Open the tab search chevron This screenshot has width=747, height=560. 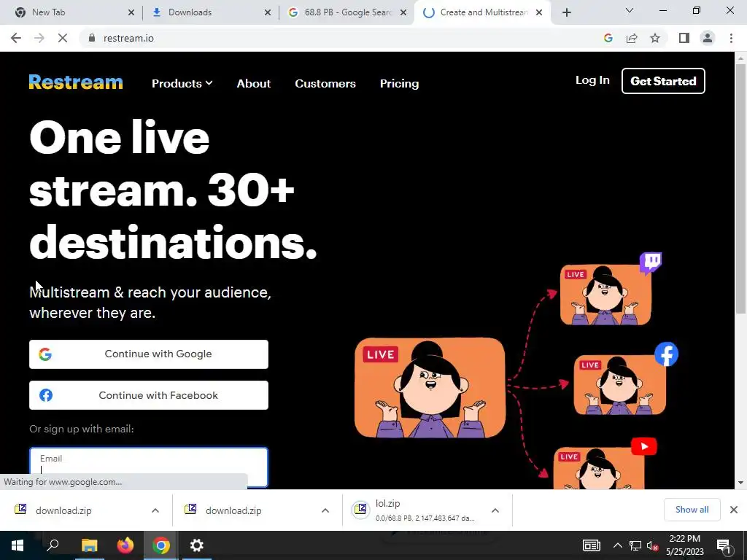click(630, 10)
